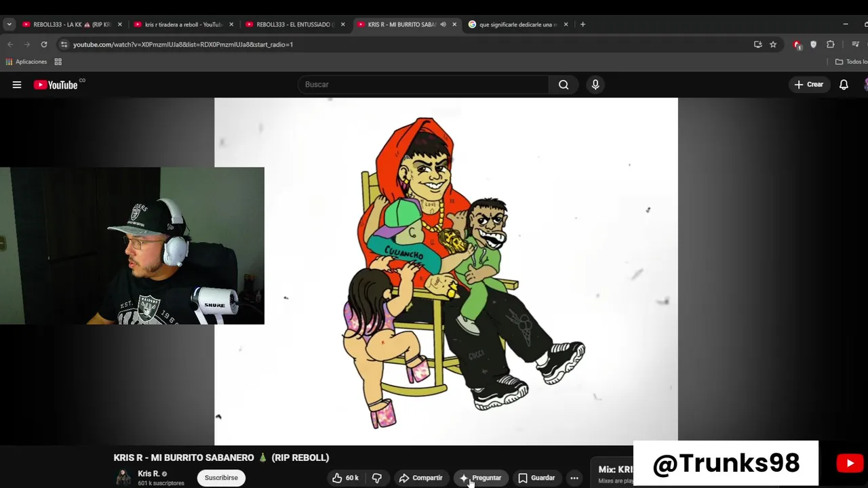868x488 pixels.
Task: Open the tab search dropdown arrow
Action: click(9, 24)
